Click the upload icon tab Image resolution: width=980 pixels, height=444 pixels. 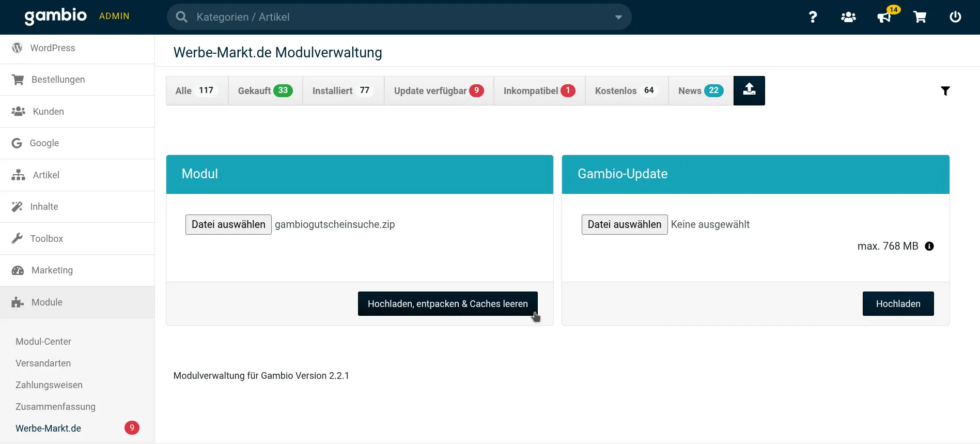coord(749,90)
